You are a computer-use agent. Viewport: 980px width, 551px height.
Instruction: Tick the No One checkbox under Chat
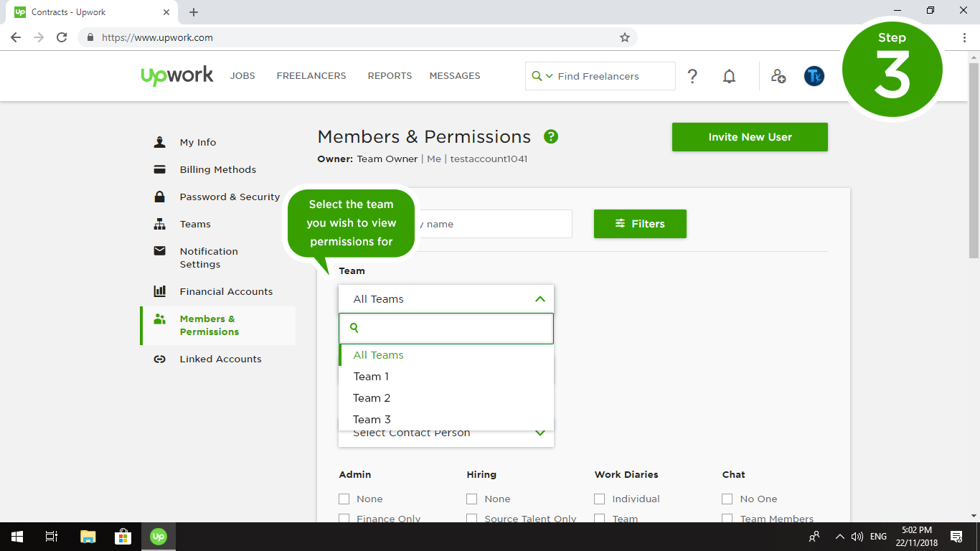click(x=727, y=499)
